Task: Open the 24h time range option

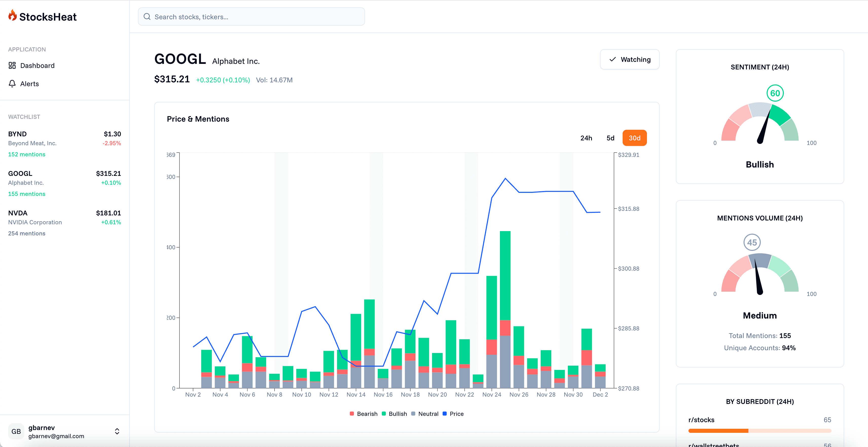Action: (586, 138)
